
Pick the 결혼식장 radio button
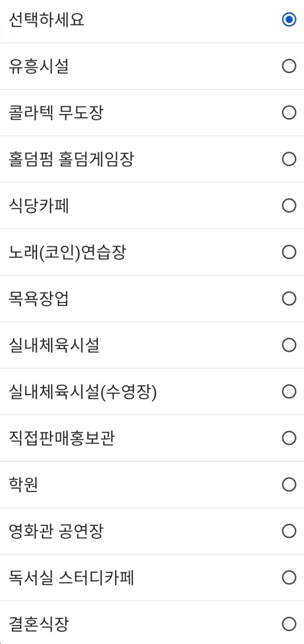point(289,624)
